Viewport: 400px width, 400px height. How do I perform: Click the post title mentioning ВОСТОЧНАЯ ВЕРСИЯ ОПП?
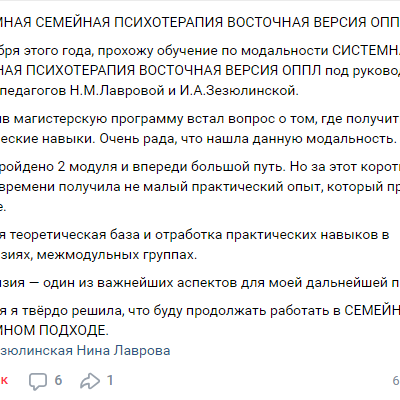pos(200,22)
